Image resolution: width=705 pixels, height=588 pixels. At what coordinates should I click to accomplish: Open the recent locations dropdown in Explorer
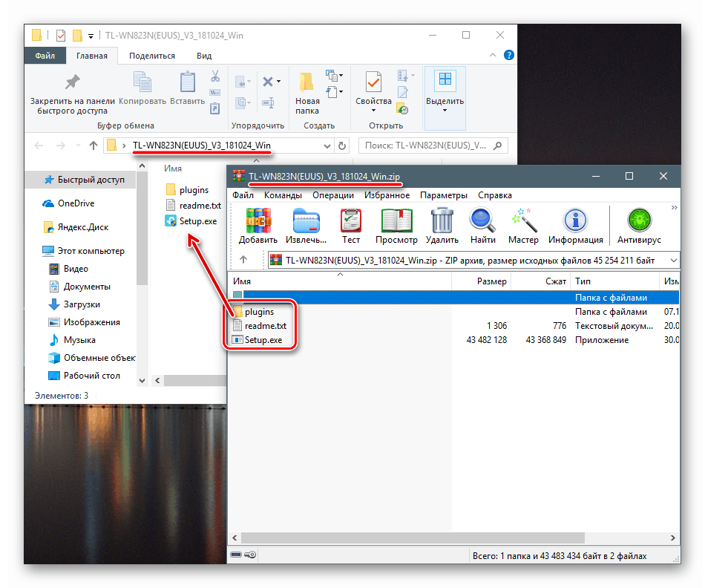[78, 146]
